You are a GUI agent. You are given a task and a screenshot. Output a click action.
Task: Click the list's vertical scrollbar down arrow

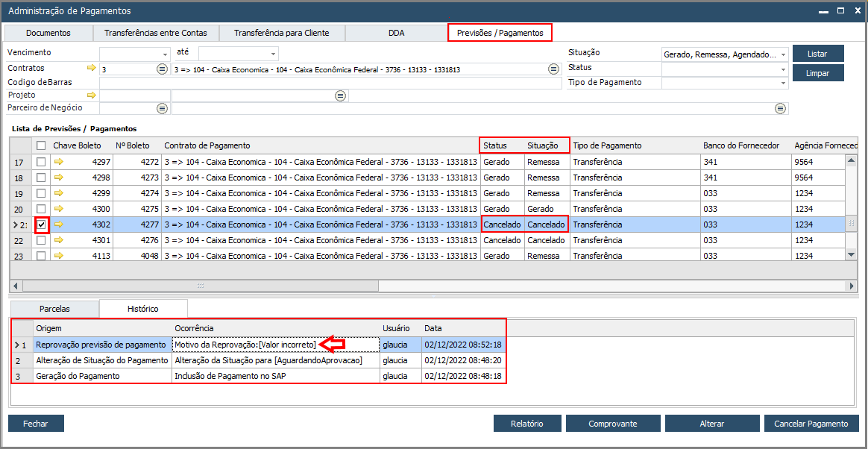(x=852, y=254)
